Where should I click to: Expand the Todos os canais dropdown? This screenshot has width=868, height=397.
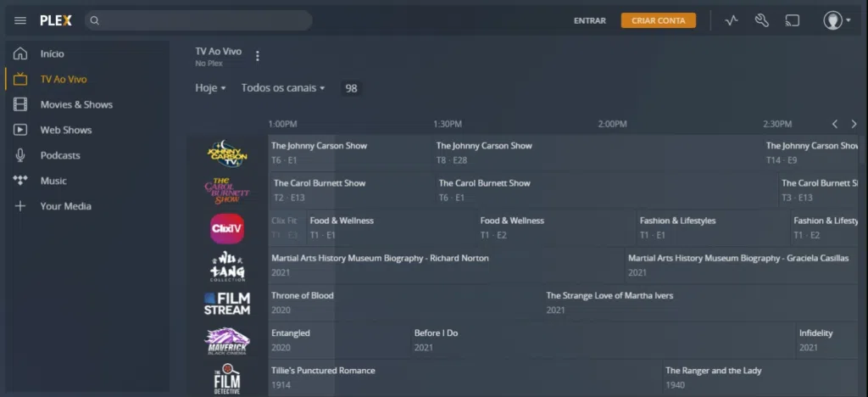283,88
